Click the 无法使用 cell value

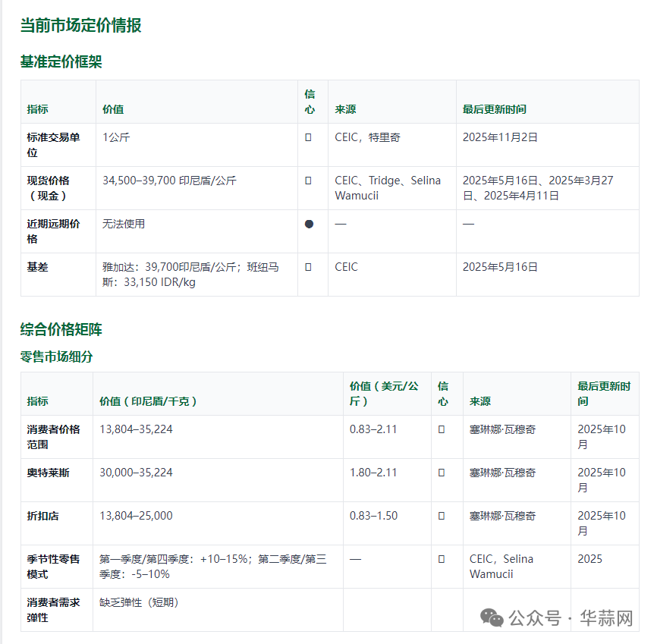[123, 223]
